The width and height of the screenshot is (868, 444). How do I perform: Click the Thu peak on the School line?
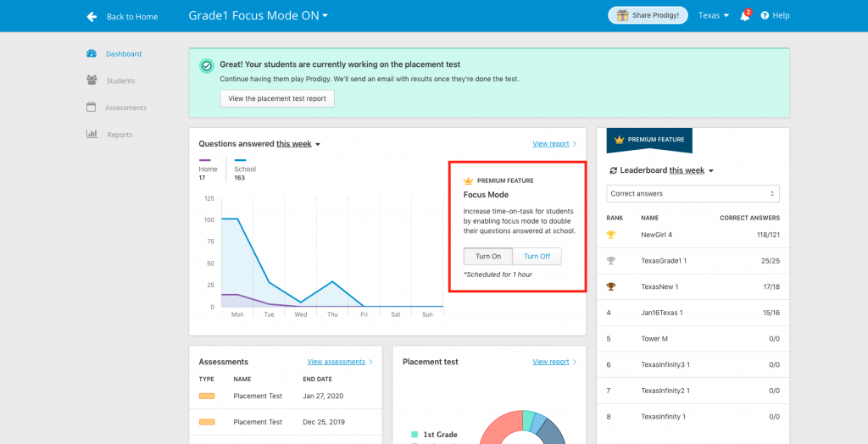(x=332, y=282)
